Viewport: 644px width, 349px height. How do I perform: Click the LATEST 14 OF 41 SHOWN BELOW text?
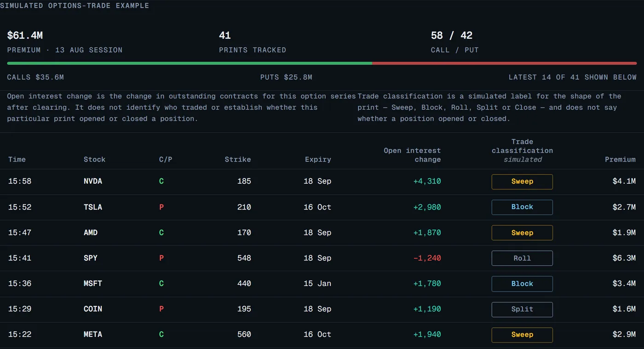[x=573, y=77]
